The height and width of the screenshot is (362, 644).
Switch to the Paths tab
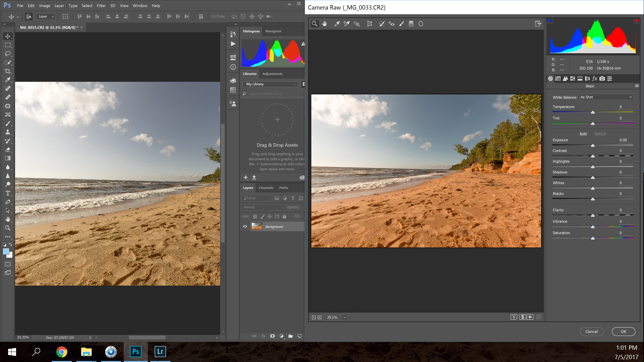click(283, 188)
